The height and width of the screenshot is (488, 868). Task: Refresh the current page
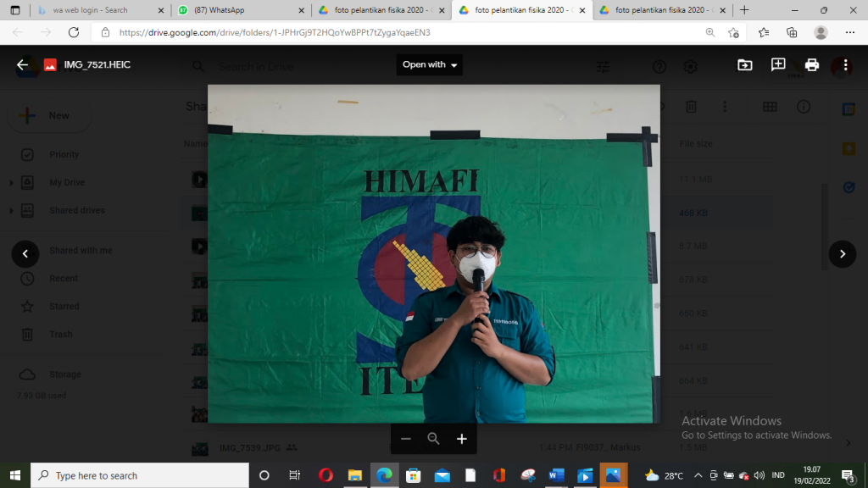click(x=74, y=33)
